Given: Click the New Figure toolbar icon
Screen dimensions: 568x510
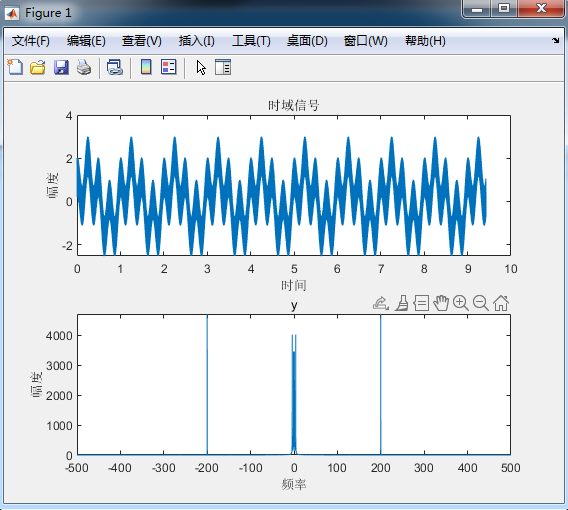Looking at the screenshot, I should point(15,67).
